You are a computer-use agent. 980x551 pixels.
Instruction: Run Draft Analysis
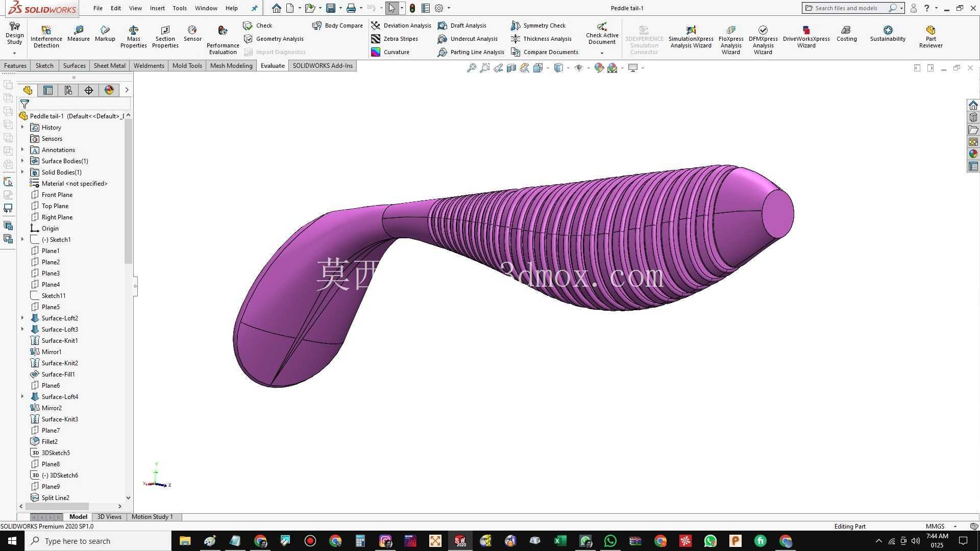click(462, 26)
